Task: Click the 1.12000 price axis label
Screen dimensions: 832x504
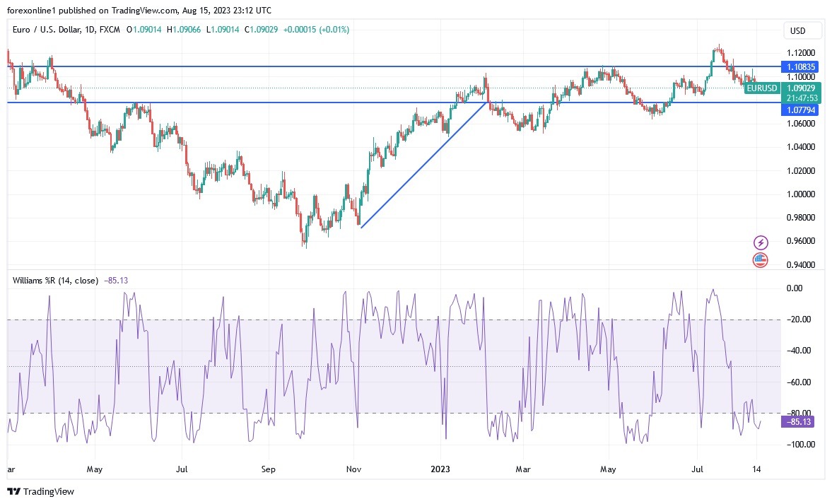Action: coord(800,53)
